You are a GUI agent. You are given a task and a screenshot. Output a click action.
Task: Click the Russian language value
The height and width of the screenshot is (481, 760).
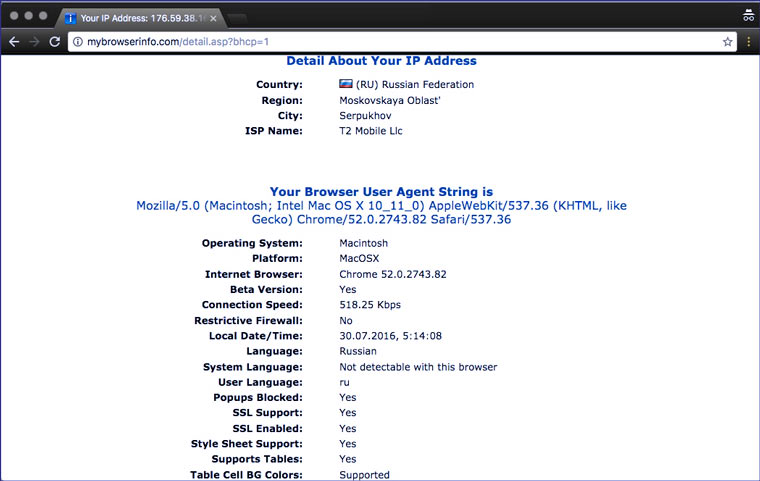click(358, 351)
